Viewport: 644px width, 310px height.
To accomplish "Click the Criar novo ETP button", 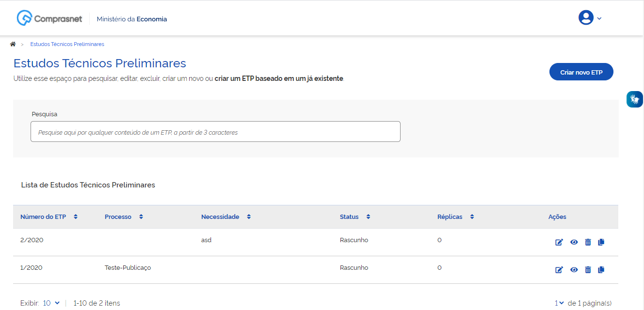I will pos(581,72).
